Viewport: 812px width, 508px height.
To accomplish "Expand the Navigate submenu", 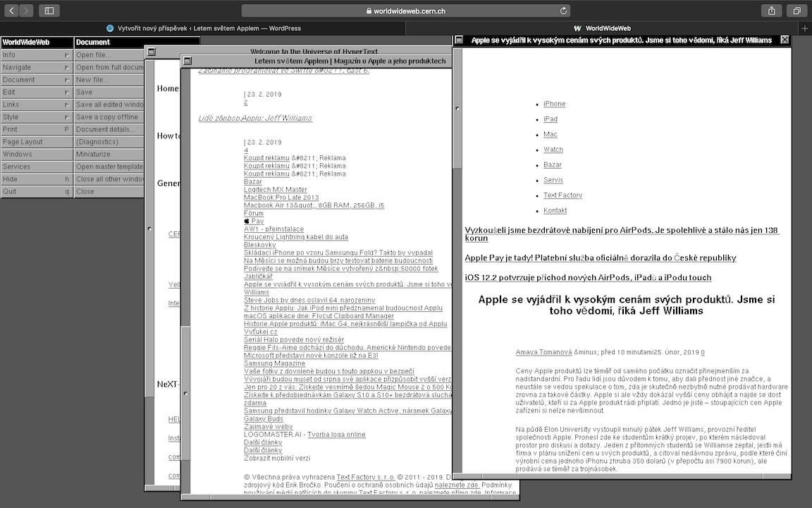I will coord(36,68).
